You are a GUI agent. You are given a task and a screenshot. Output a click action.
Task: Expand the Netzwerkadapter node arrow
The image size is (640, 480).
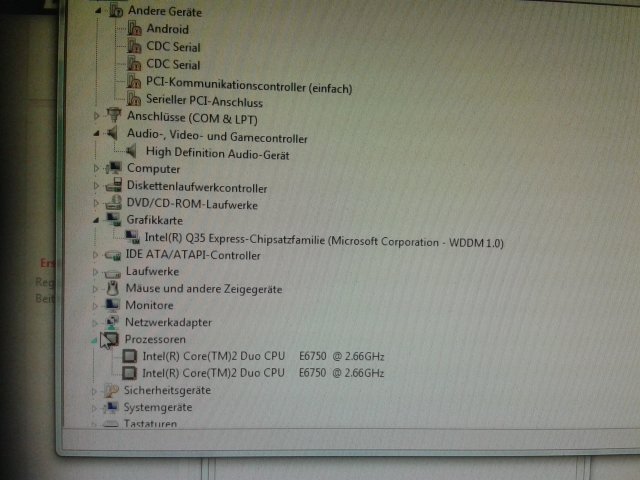point(94,323)
